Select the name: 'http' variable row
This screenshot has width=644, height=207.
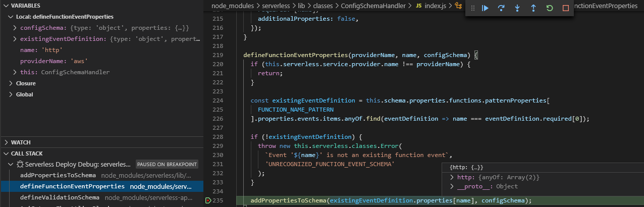coord(101,50)
